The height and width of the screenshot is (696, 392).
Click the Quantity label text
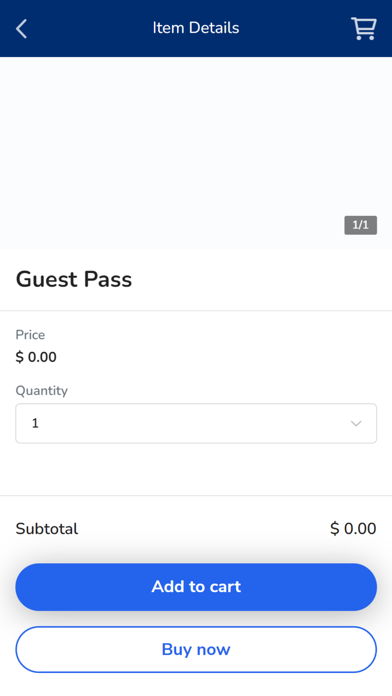click(42, 391)
